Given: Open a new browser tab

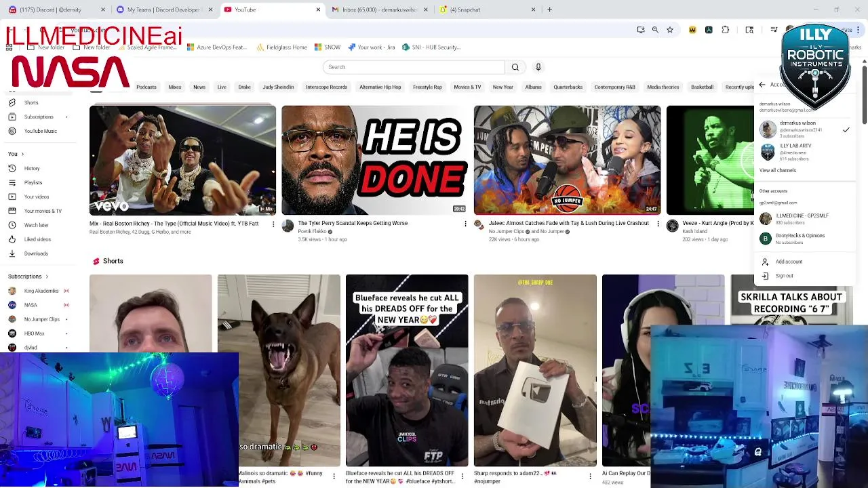Looking at the screenshot, I should (x=550, y=9).
